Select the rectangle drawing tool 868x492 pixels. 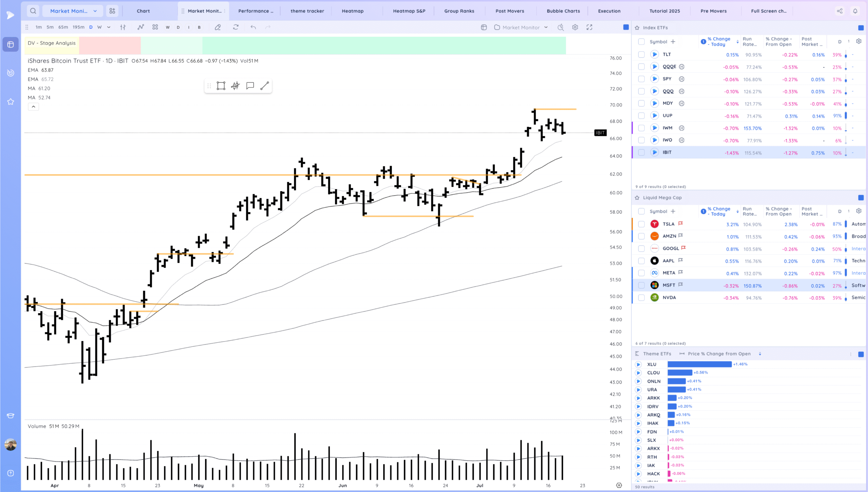[221, 86]
